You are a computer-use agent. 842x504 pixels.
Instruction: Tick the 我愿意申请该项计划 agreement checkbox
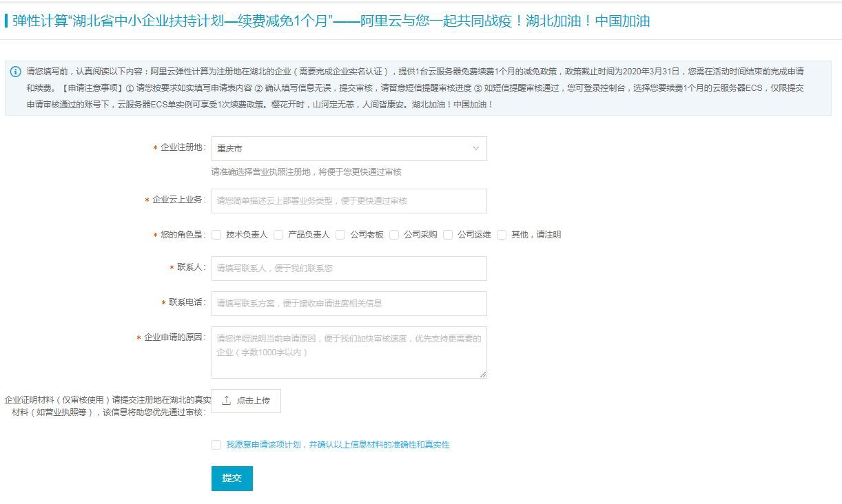(x=216, y=445)
